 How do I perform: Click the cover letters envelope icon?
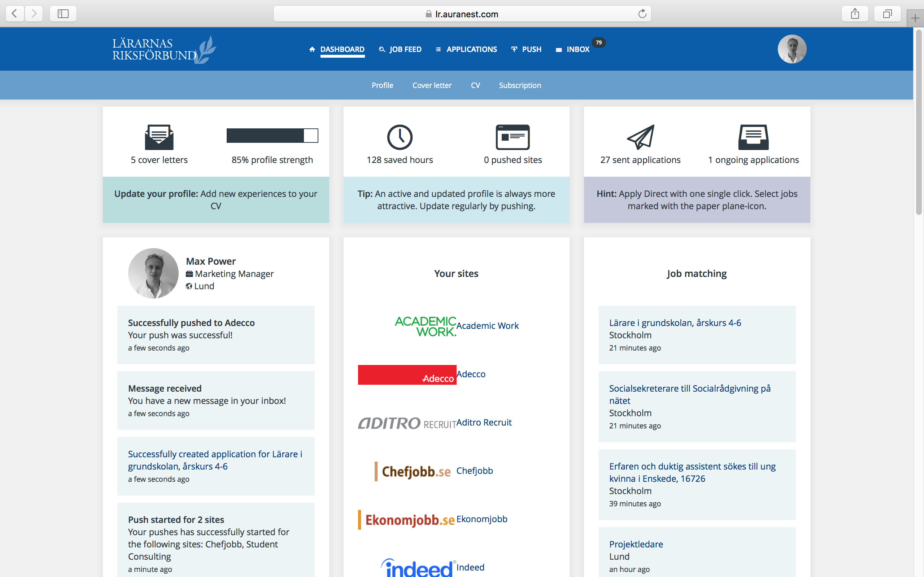coord(159,137)
